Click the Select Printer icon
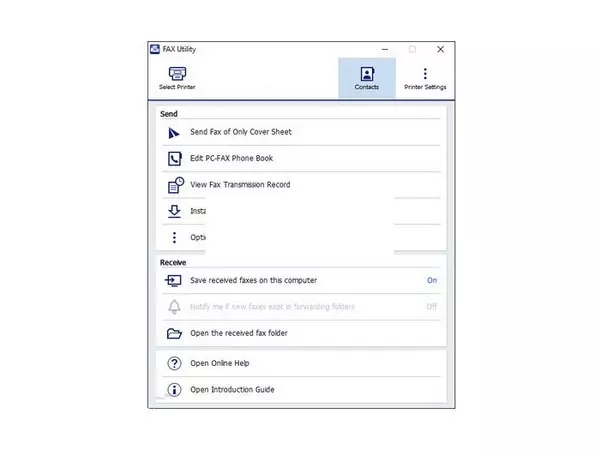600x450 pixels. click(177, 74)
